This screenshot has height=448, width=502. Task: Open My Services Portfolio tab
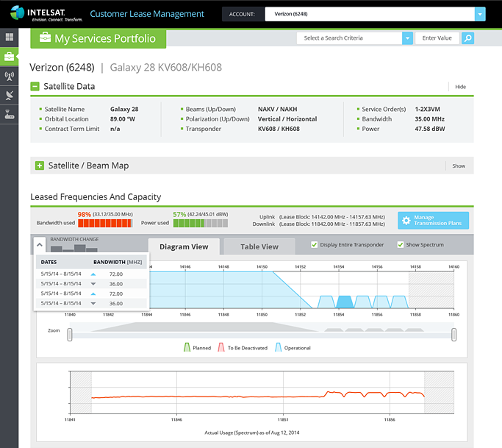point(98,38)
